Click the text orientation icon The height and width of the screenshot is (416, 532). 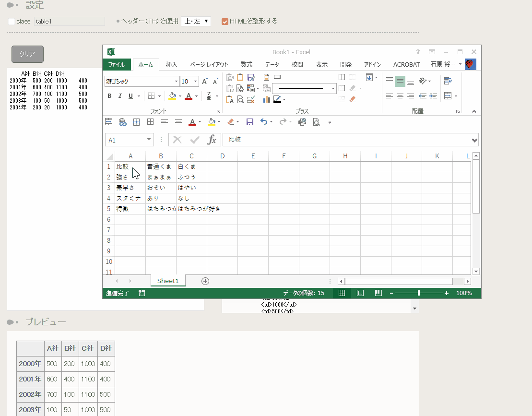pos(423,81)
